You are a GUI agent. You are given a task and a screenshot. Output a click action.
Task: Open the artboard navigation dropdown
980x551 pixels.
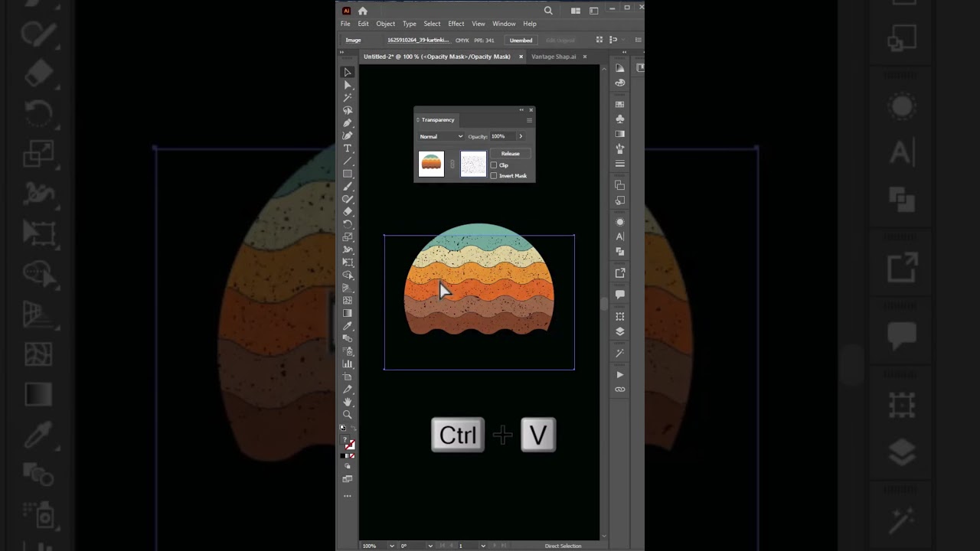pyautogui.click(x=482, y=546)
